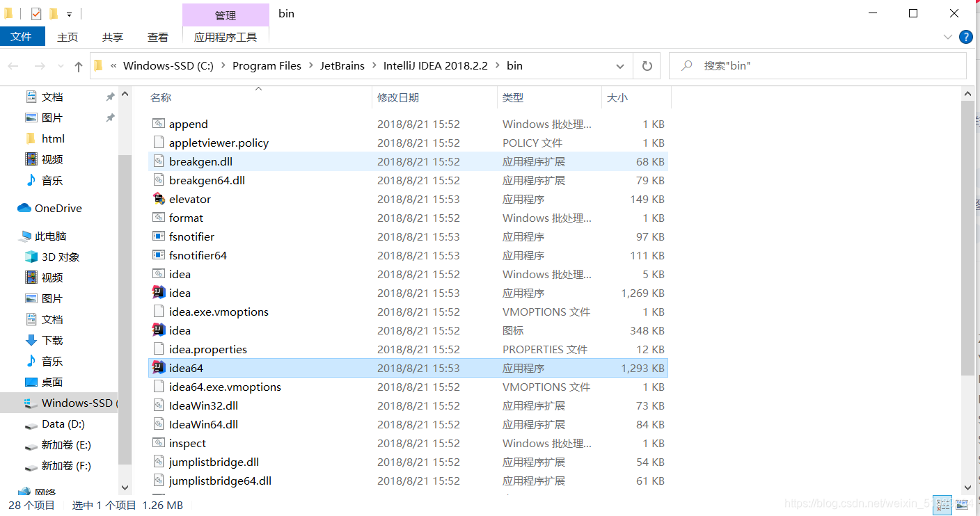
Task: Click the 3D 对象 folder icon
Action: (31, 257)
